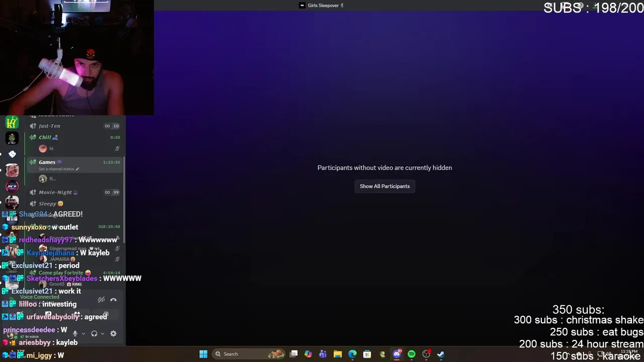
Task: Show All Participants in the call
Action: click(x=384, y=186)
